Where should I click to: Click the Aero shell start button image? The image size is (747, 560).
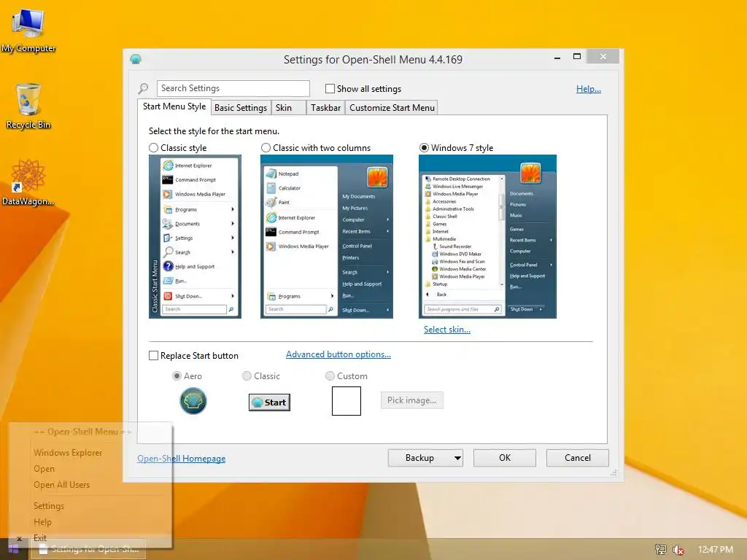[193, 401]
